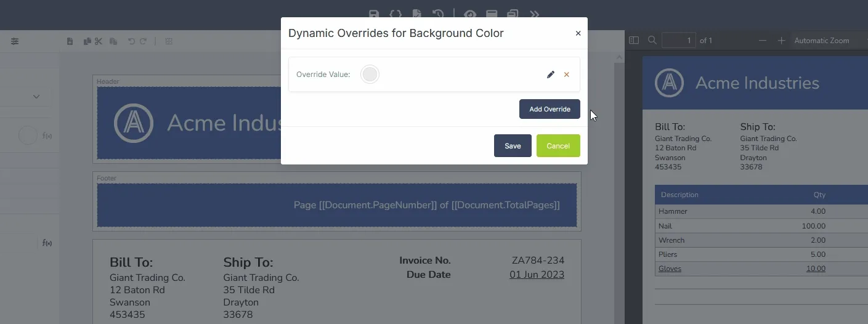Click the ZA784-234 invoice number value
Image resolution: width=868 pixels, height=324 pixels.
pos(538,261)
